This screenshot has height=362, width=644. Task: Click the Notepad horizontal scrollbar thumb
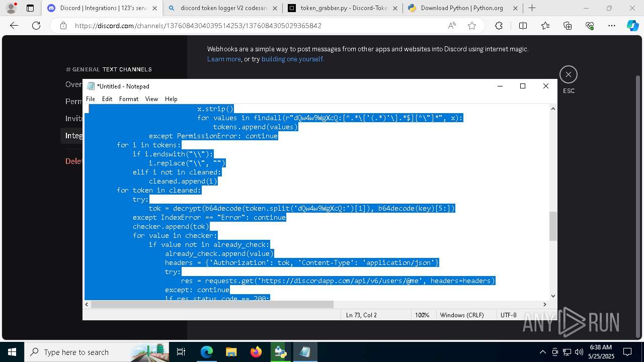[x=212, y=304]
